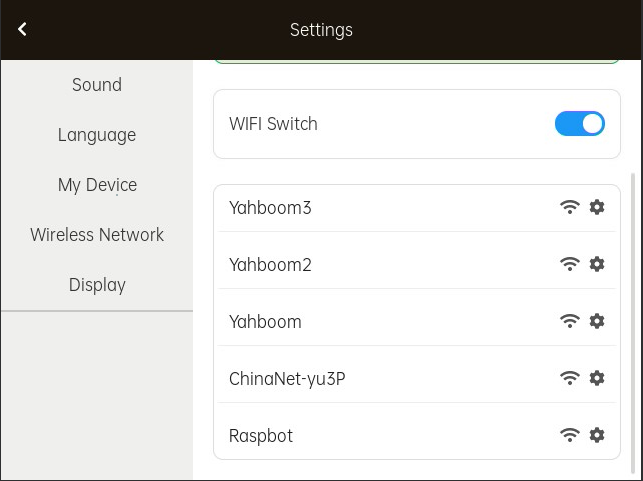The height and width of the screenshot is (481, 643).
Task: Go back using the header arrow
Action: (22, 29)
